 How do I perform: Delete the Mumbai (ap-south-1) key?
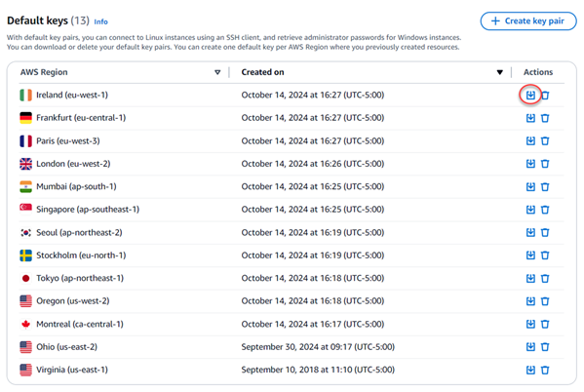(x=545, y=186)
